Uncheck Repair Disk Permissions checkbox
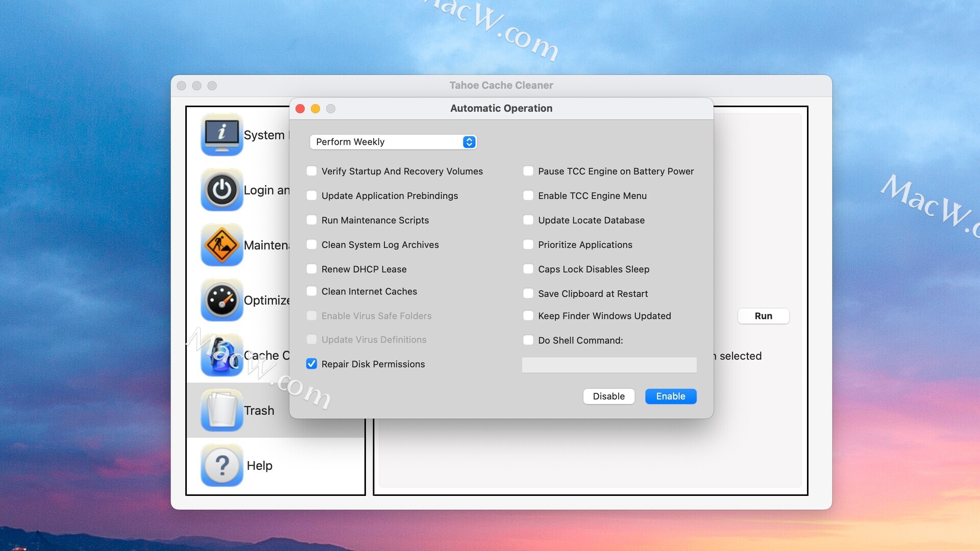 click(x=311, y=364)
